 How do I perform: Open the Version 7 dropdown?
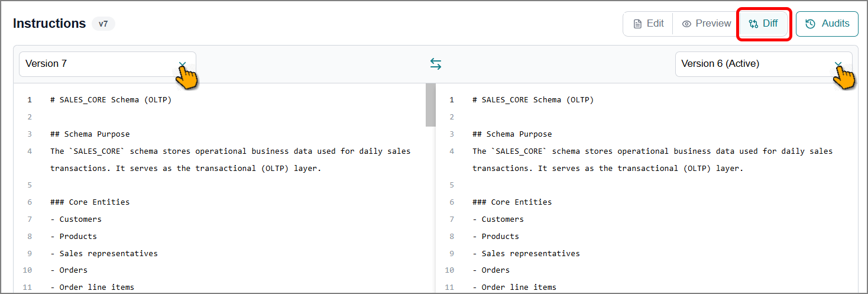coord(108,64)
